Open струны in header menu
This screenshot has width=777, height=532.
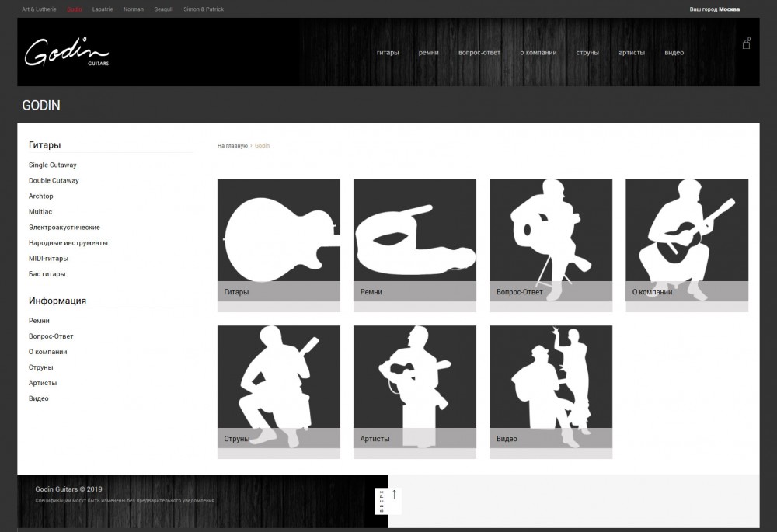[587, 53]
